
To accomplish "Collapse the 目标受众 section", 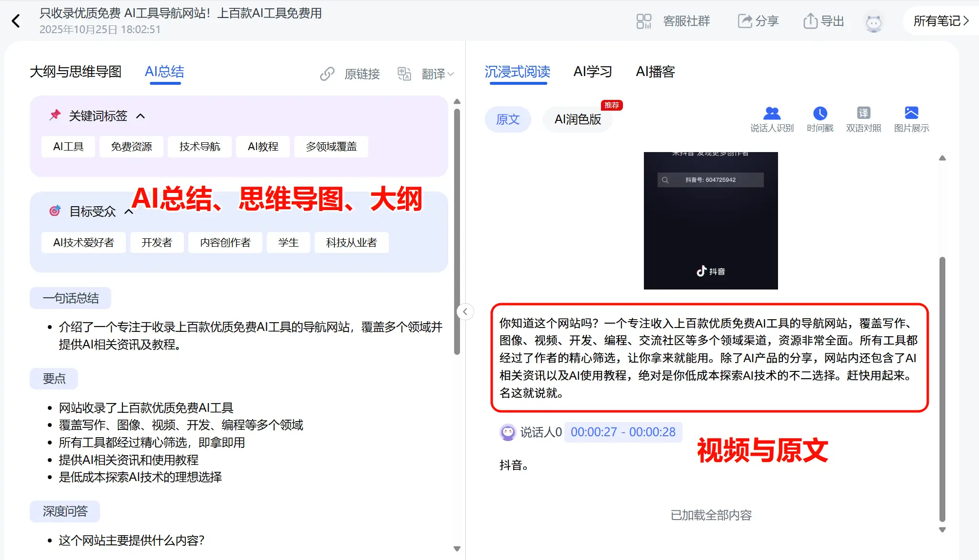I will point(129,212).
